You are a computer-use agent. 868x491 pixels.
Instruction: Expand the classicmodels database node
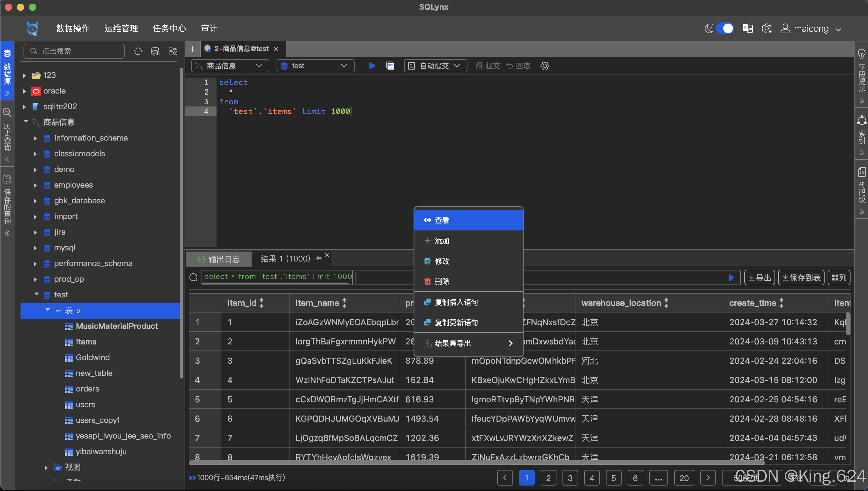click(35, 154)
